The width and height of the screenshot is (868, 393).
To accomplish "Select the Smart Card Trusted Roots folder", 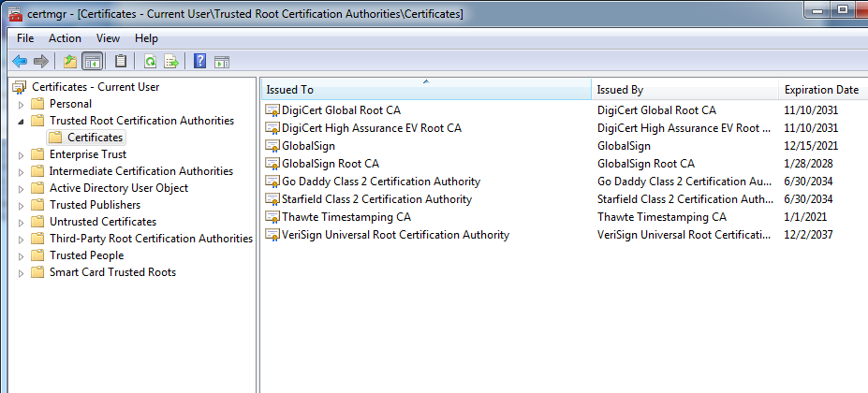I will click(112, 272).
